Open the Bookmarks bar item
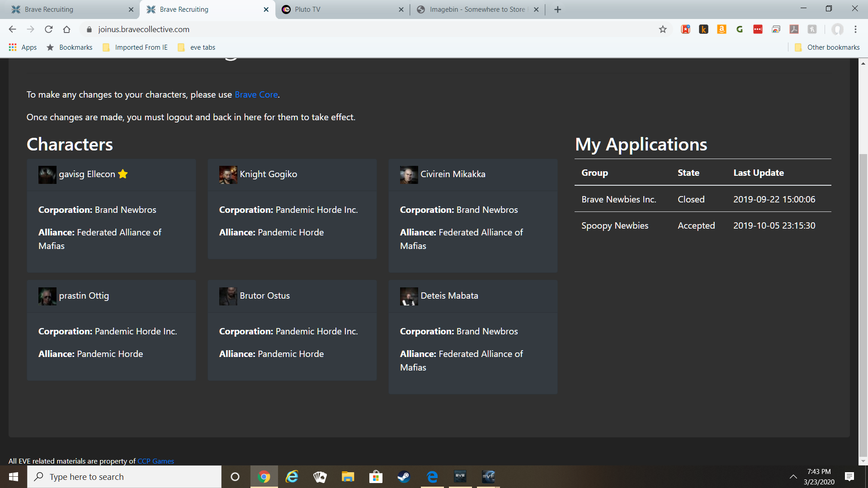868x488 pixels. (x=69, y=47)
